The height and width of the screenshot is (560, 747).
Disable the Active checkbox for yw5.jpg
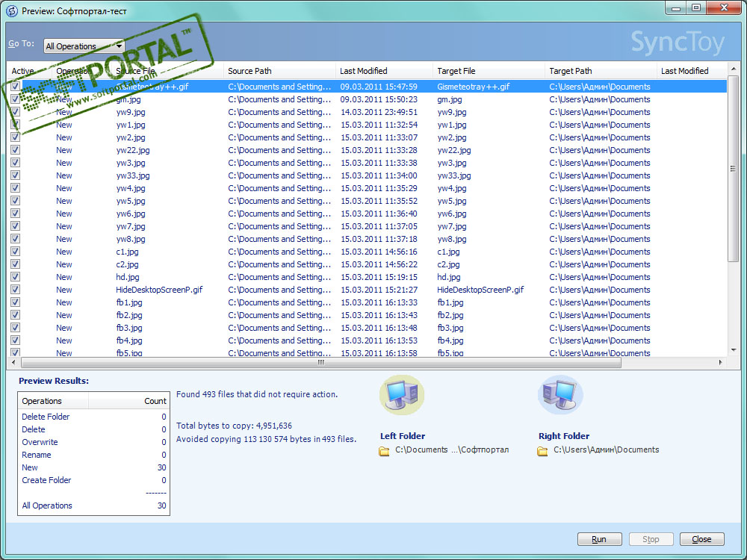coord(15,201)
